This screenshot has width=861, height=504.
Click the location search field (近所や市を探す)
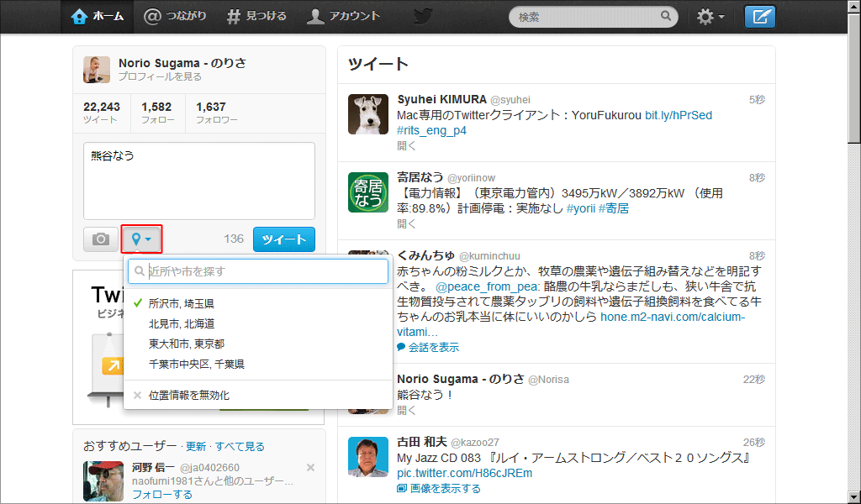[x=258, y=271]
